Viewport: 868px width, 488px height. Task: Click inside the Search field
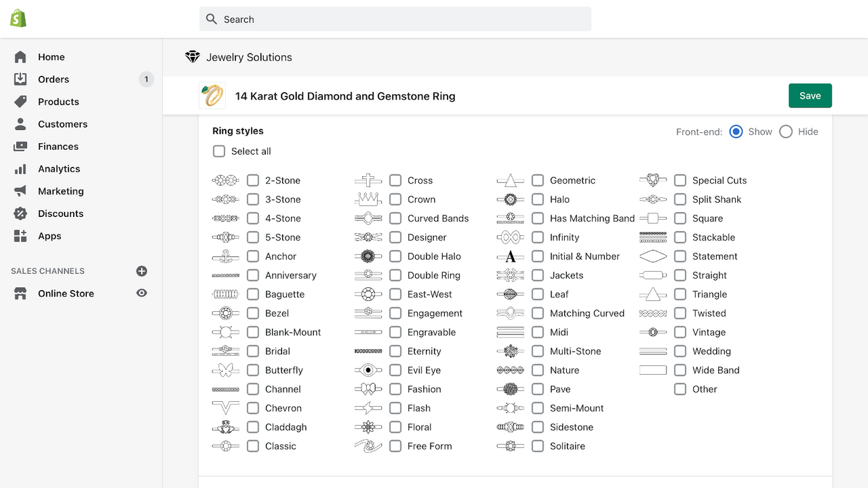pos(395,19)
